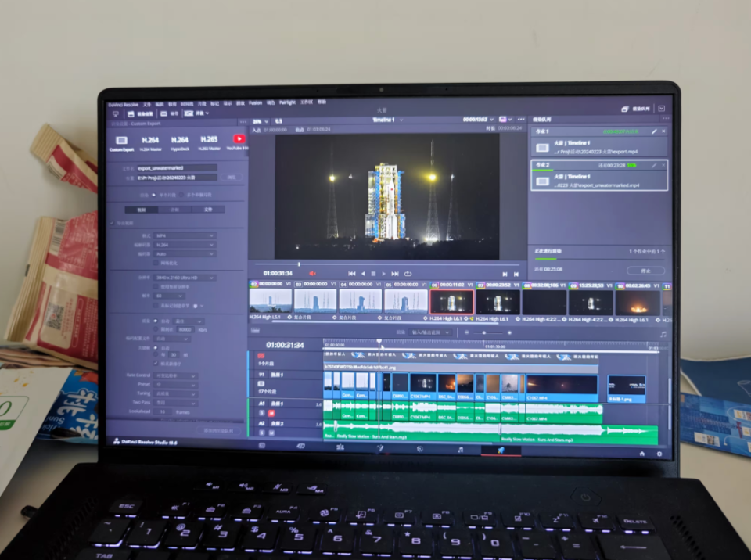This screenshot has width=751, height=560.
Task: Click the viewer scrub bar playhead
Action: coord(300,264)
